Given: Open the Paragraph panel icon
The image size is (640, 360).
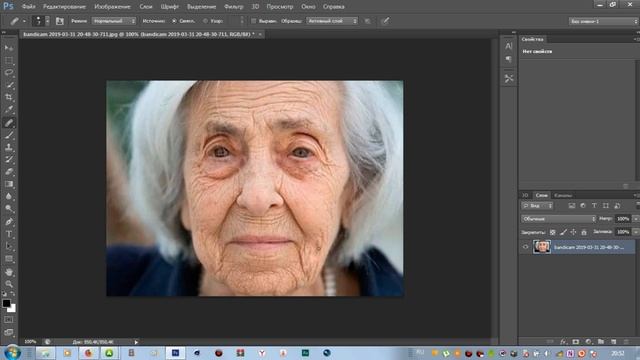Looking at the screenshot, I should click(509, 60).
